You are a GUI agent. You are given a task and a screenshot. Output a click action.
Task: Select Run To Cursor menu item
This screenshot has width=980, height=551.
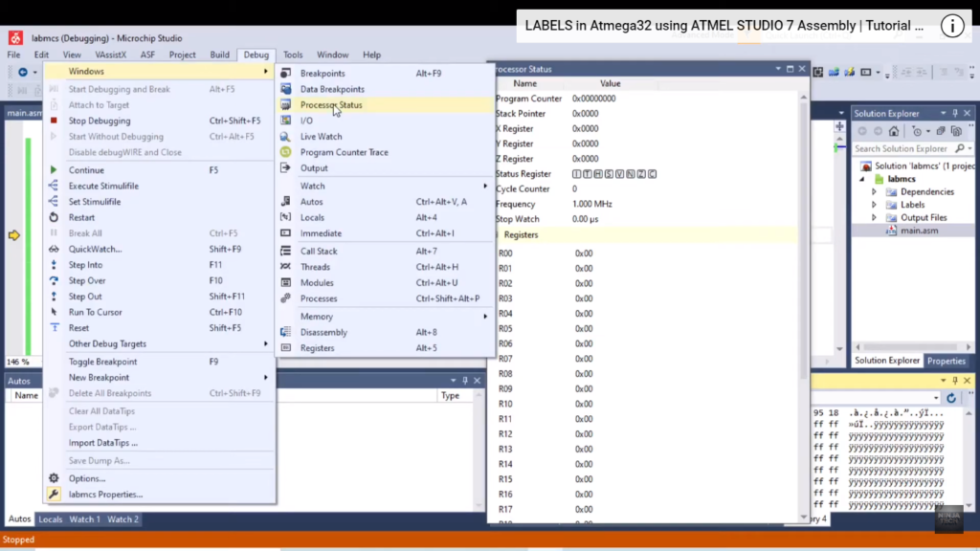[x=160, y=312]
